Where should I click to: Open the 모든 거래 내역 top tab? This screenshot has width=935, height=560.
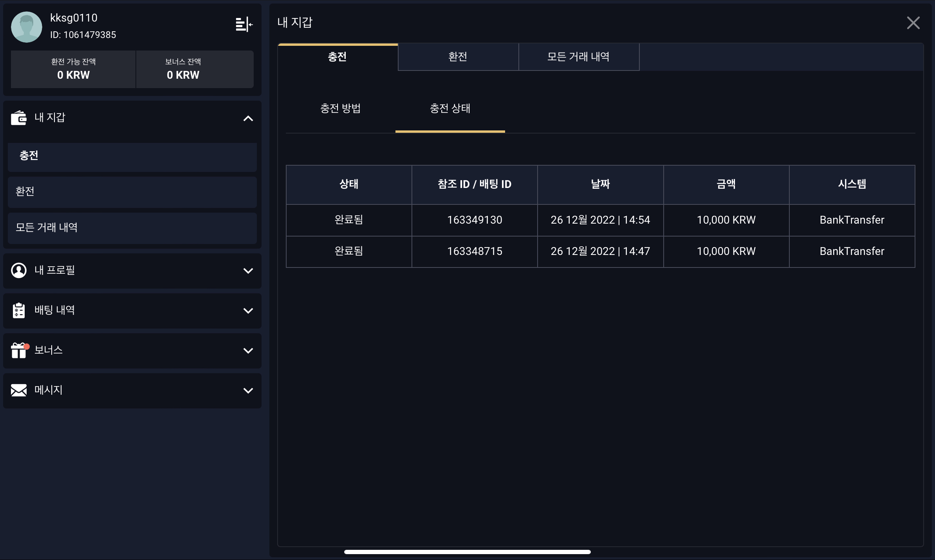point(578,57)
